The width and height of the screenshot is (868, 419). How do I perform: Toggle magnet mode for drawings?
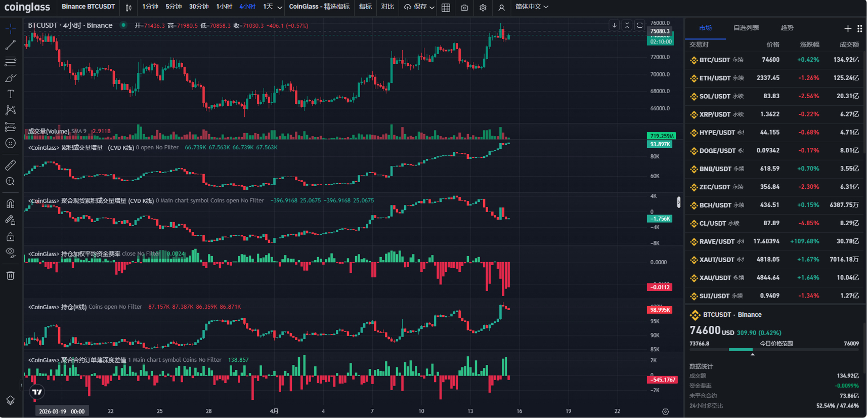pos(10,203)
